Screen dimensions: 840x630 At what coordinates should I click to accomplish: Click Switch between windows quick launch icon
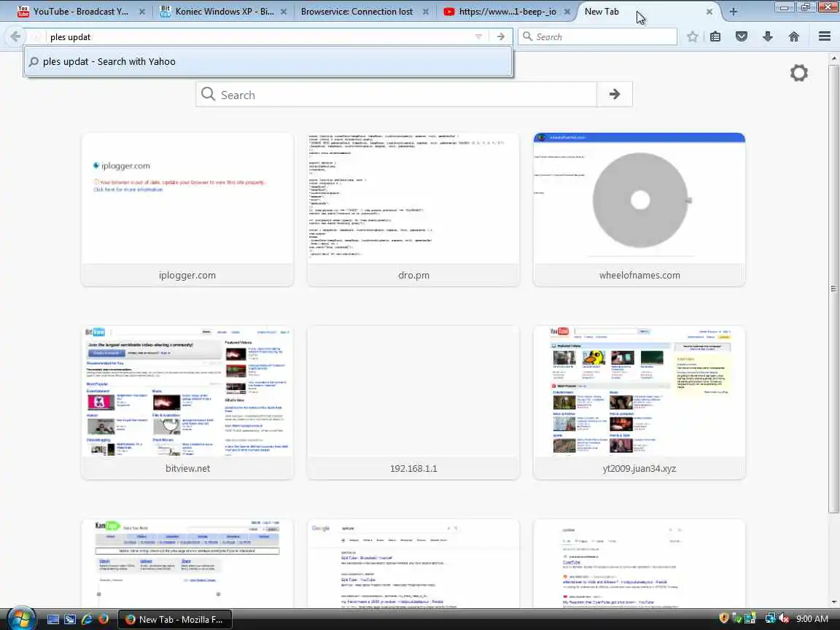pyautogui.click(x=70, y=619)
